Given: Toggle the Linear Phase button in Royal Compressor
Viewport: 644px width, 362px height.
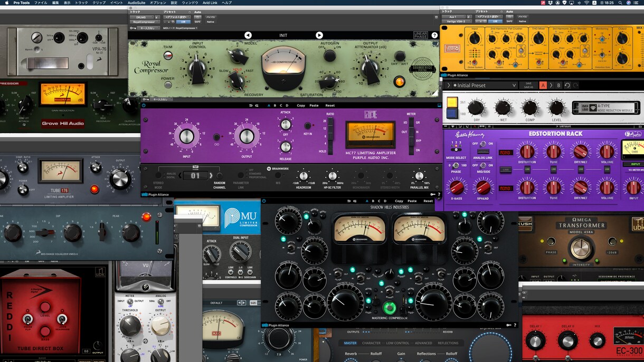Looking at the screenshot, I should click(x=420, y=35).
